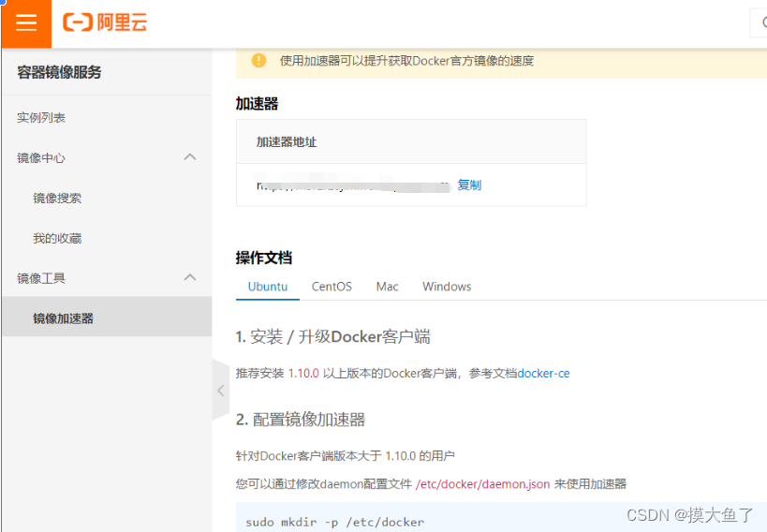
Task: Click the 操作文档 heading
Action: pyautogui.click(x=264, y=258)
